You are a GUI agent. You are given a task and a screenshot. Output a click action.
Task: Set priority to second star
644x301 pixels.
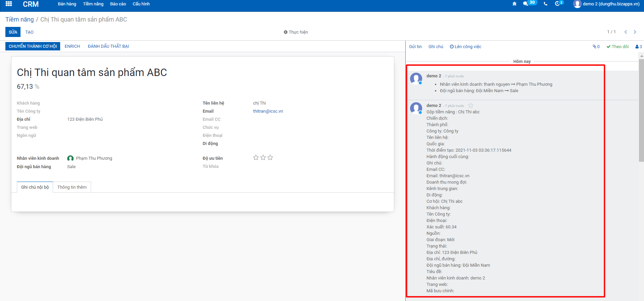pos(263,157)
